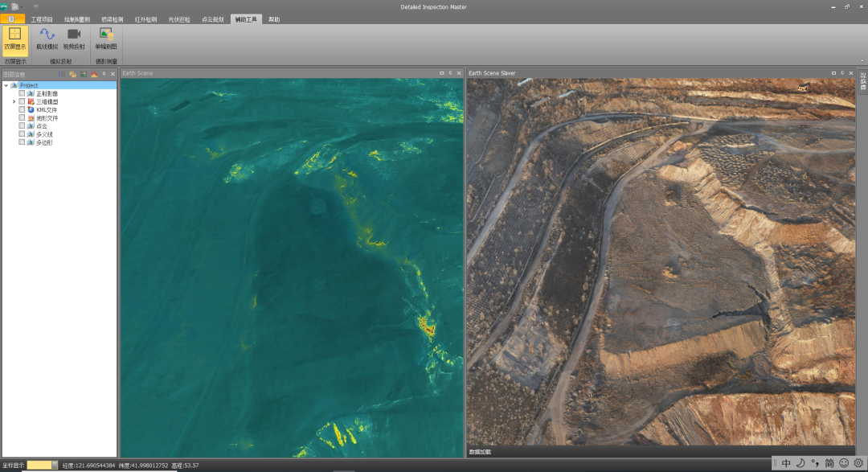Click the 地形文件 layer icon

[31, 118]
